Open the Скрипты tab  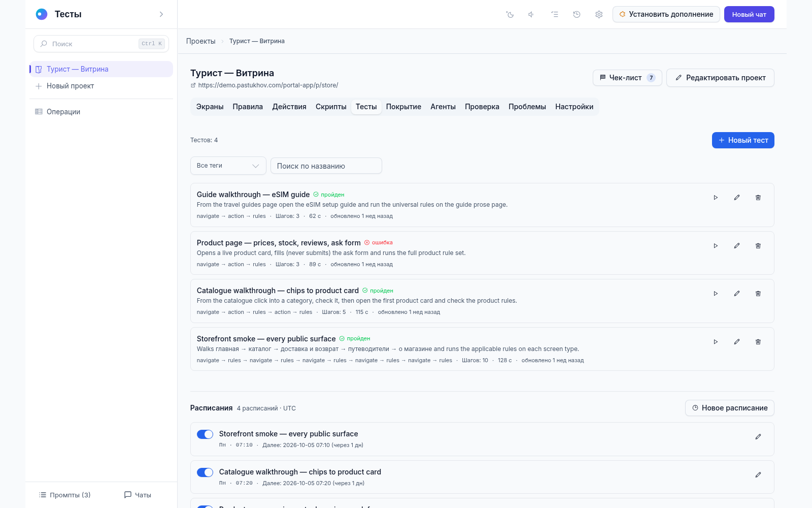click(x=331, y=107)
